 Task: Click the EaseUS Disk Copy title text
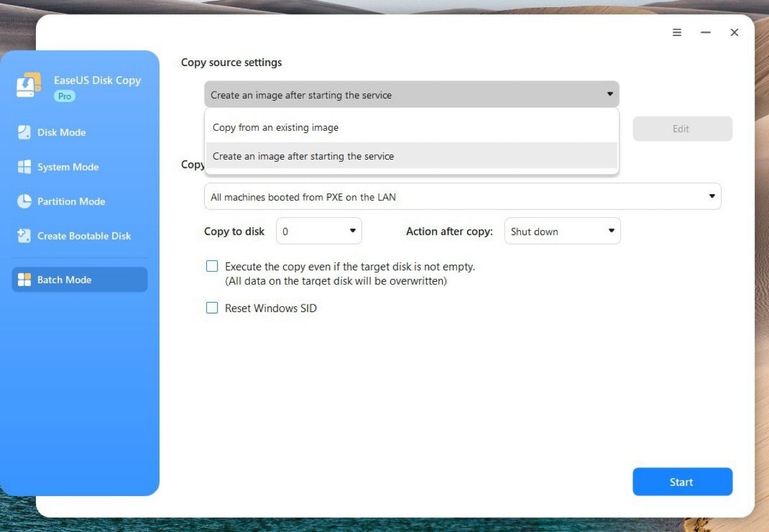[97, 81]
